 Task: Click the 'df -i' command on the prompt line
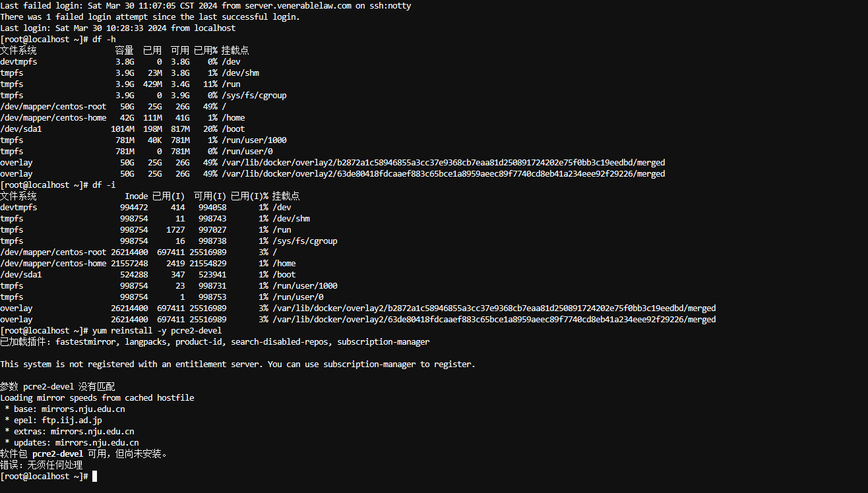104,185
